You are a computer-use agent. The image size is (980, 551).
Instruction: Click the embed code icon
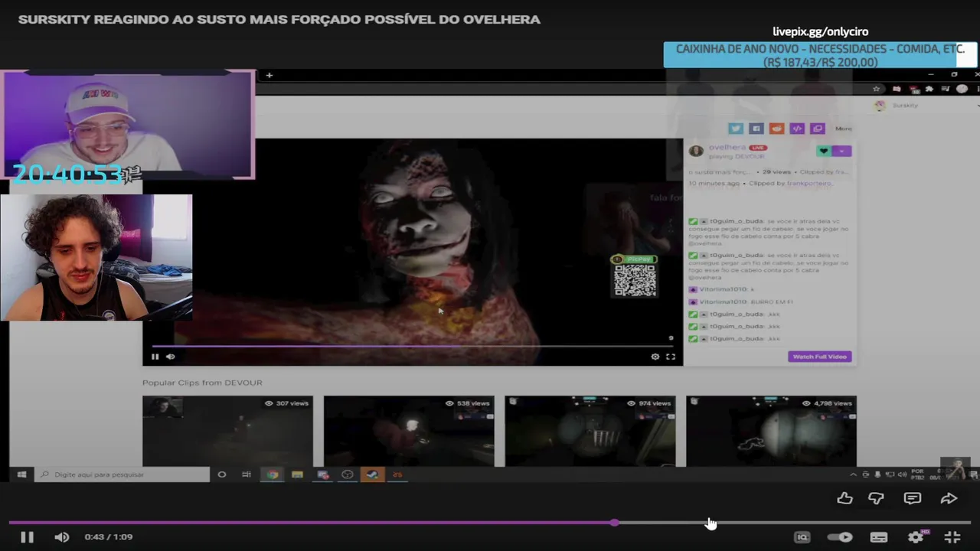[x=797, y=129]
